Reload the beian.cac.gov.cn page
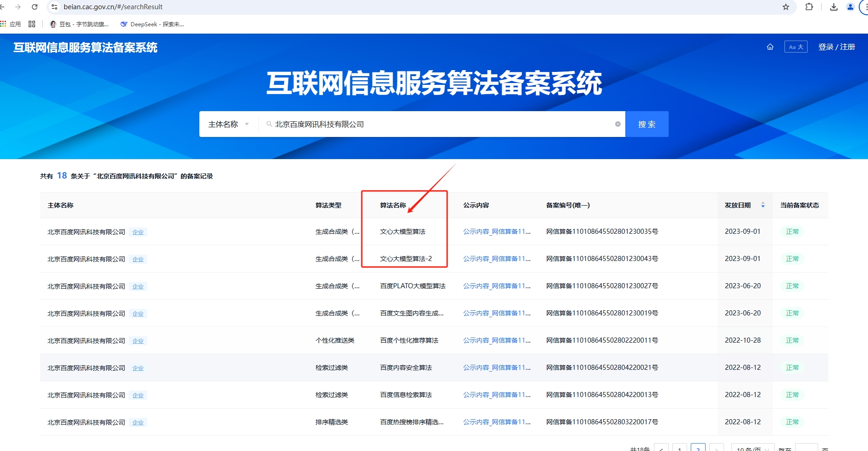 (35, 7)
